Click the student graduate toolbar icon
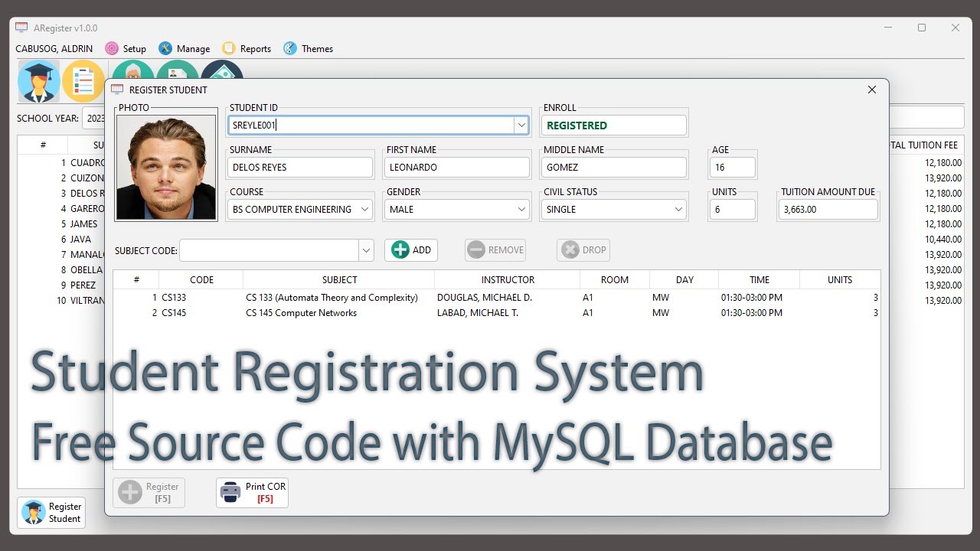This screenshot has width=980, height=551. tap(38, 81)
